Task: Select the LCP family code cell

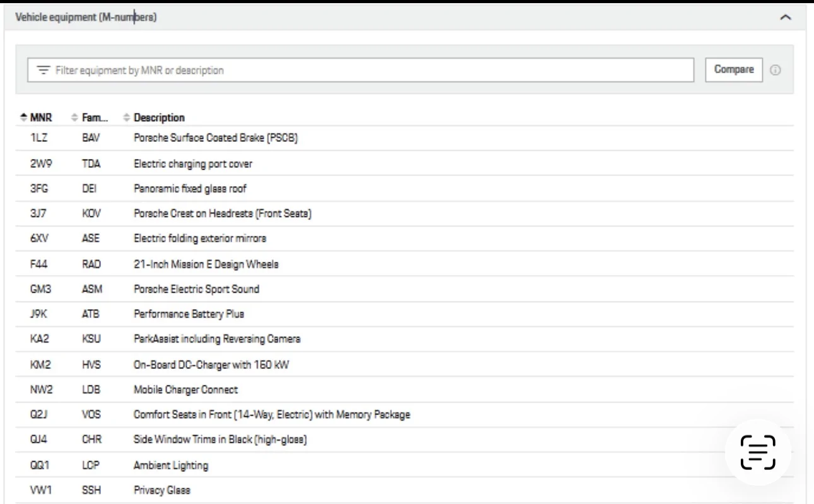Action: [91, 466]
